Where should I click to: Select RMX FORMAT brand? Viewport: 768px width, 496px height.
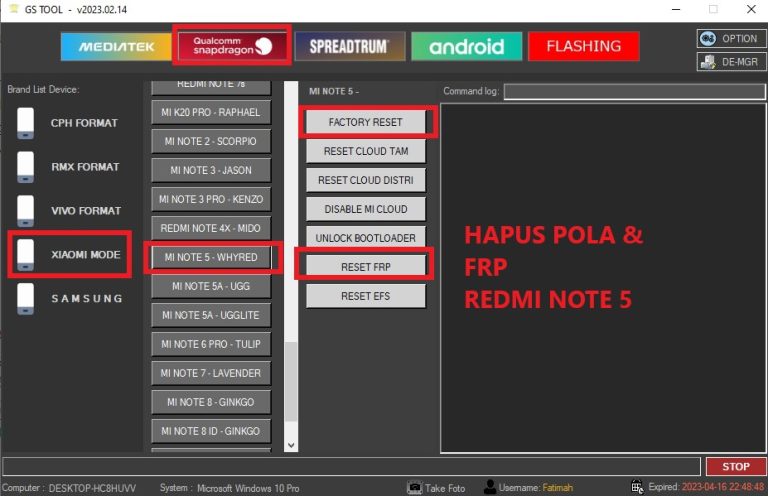[x=85, y=167]
